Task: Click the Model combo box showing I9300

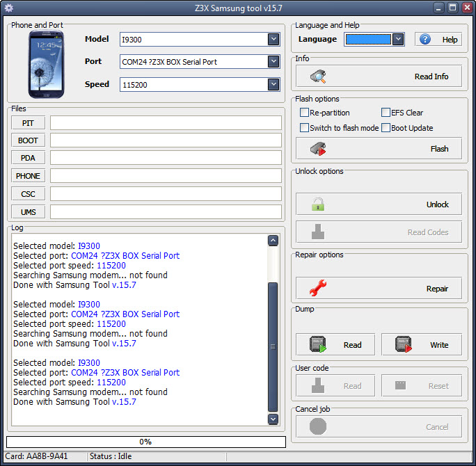Action: 200,39
